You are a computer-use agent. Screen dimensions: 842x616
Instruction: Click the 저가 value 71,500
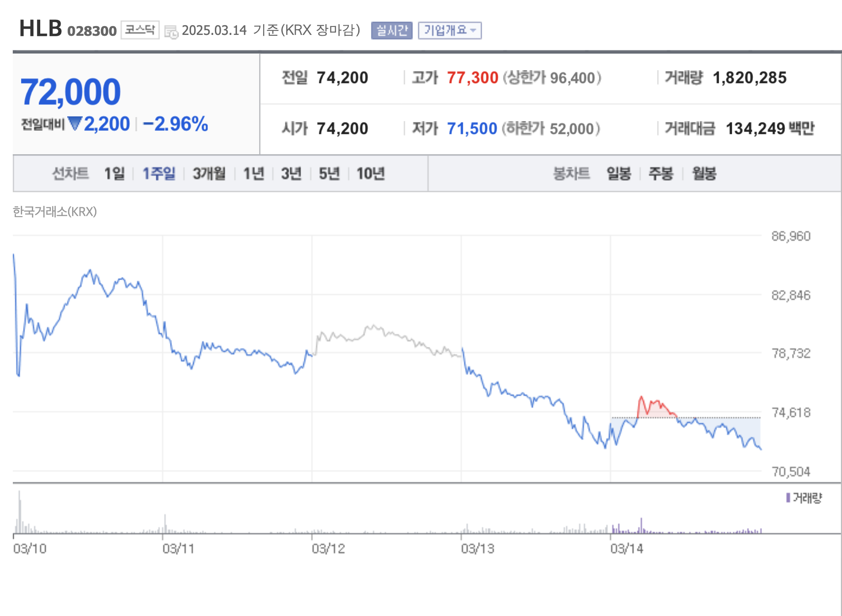pyautogui.click(x=472, y=129)
